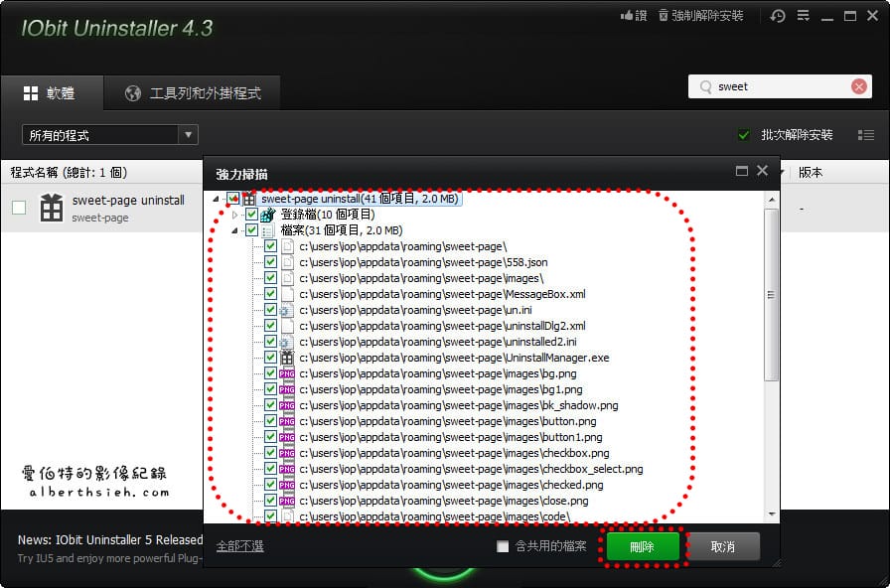The height and width of the screenshot is (588, 890).
Task: Select the images\code\ folder row
Action: coord(435,516)
